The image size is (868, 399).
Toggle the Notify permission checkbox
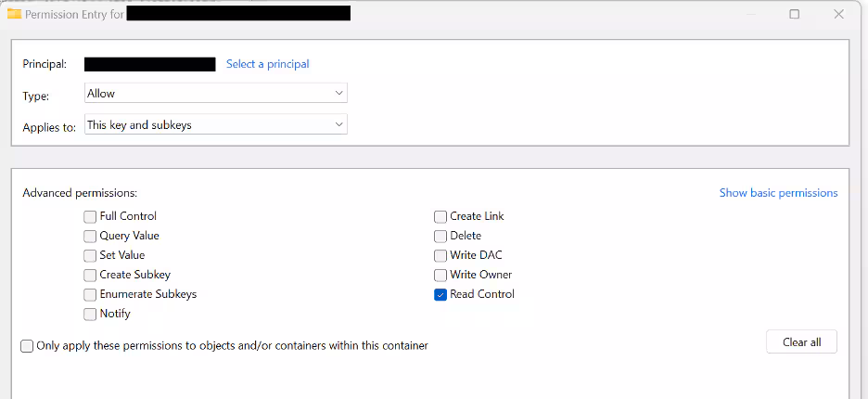click(90, 314)
